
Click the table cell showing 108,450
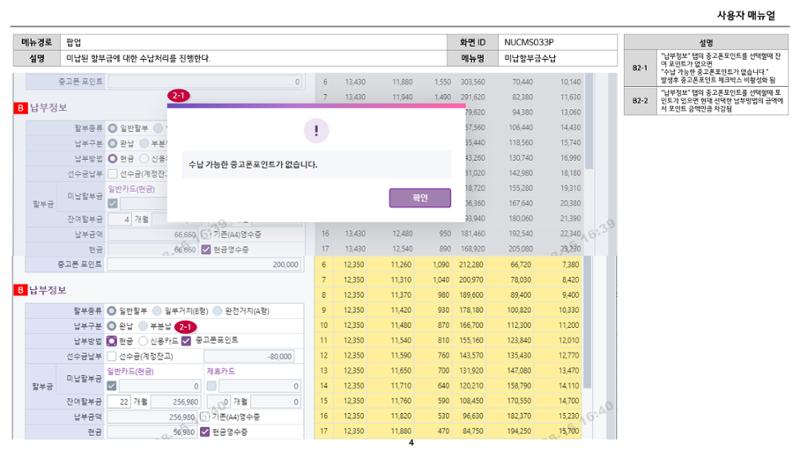(x=471, y=401)
